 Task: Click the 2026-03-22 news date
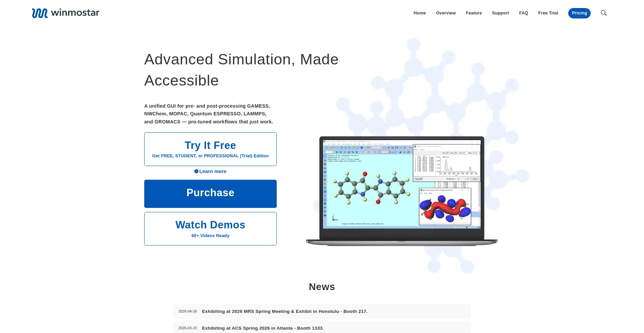(x=187, y=328)
